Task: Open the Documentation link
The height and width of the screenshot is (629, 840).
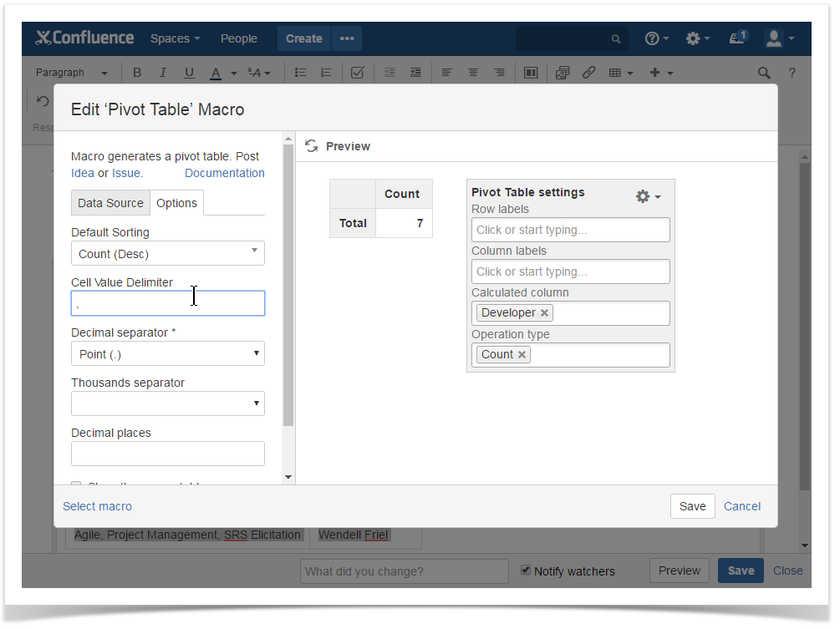Action: tap(224, 173)
